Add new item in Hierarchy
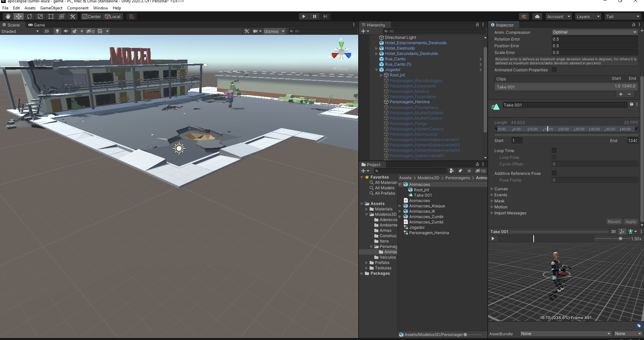Screen dimensions: 644x340 [365, 31]
